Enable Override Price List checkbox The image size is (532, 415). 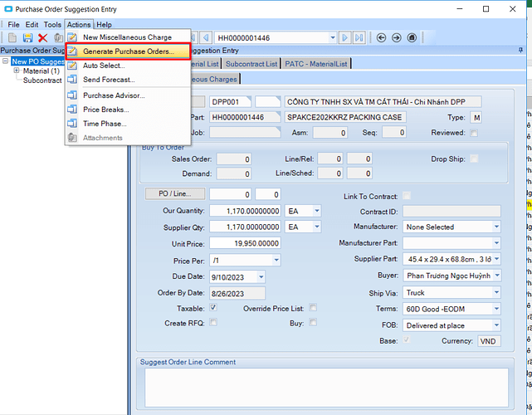pos(313,308)
